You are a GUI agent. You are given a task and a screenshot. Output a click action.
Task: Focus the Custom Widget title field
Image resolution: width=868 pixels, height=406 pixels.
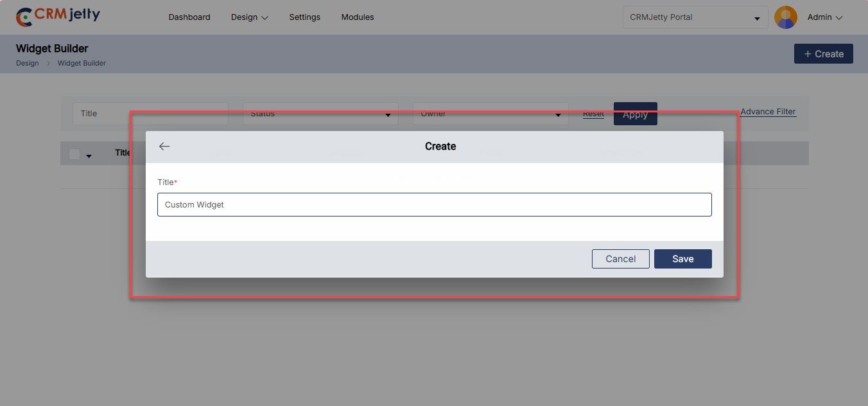tap(434, 205)
